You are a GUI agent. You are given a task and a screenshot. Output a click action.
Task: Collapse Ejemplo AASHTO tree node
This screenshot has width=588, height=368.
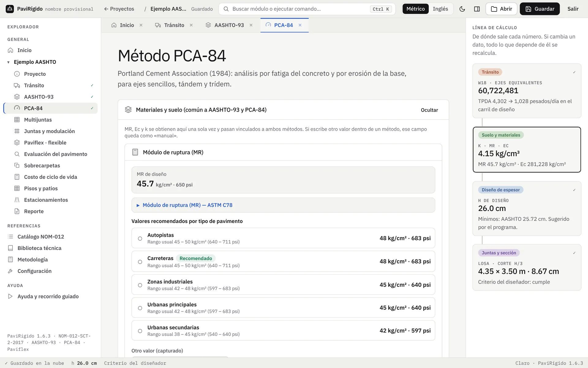tap(8, 62)
